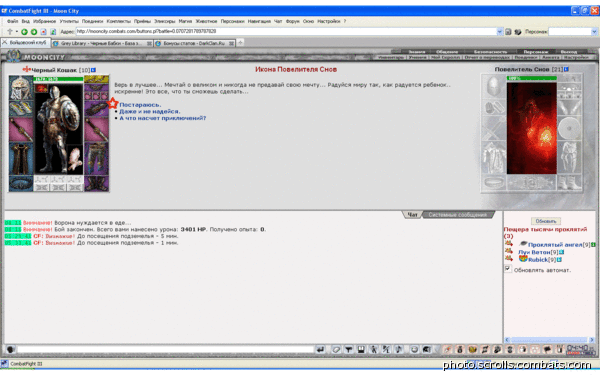Image resolution: width=600 pixels, height=375 pixels.
Task: Click the knight character portrait
Action: 59,128
